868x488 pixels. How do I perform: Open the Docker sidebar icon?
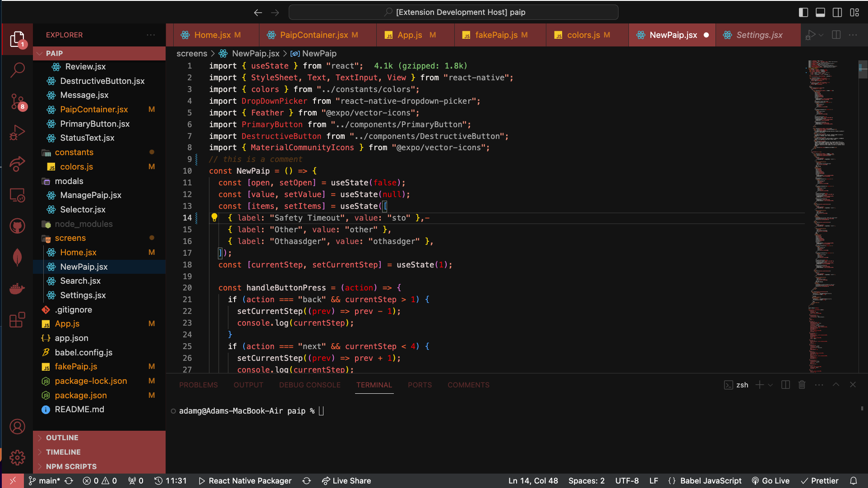17,288
